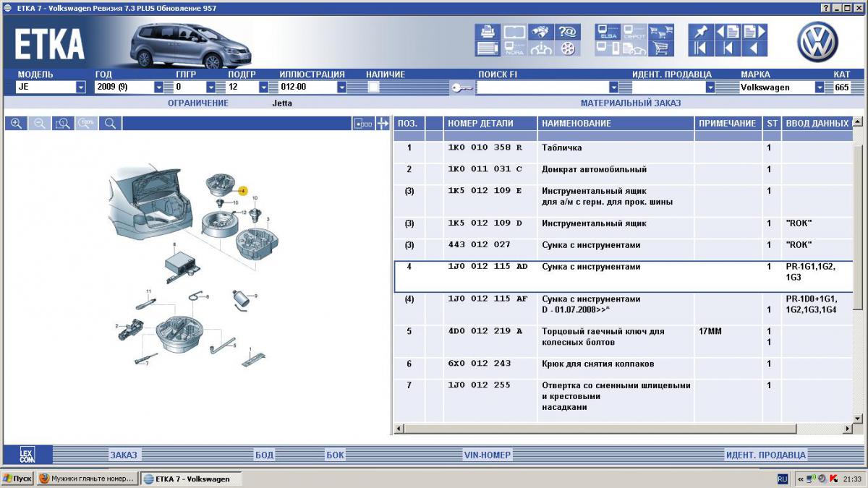The height and width of the screenshot is (488, 868).
Task: Click the printer icon in the toolbar
Action: coord(487,33)
